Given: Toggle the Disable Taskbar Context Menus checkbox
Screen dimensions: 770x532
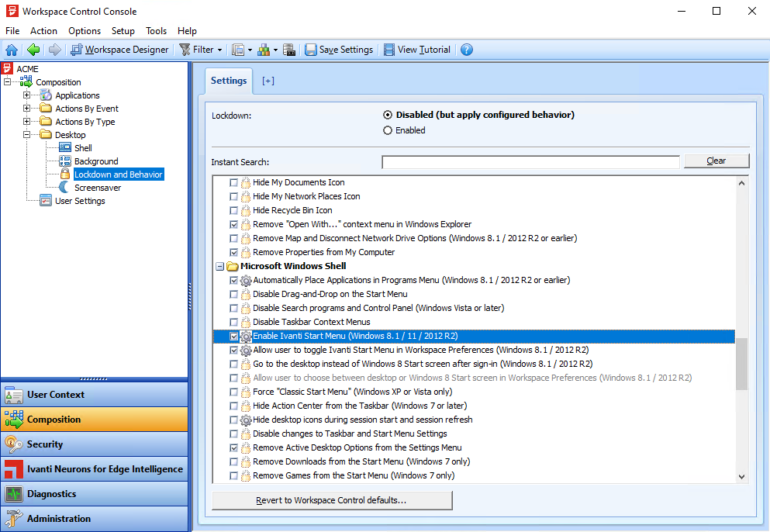Looking at the screenshot, I should click(234, 322).
